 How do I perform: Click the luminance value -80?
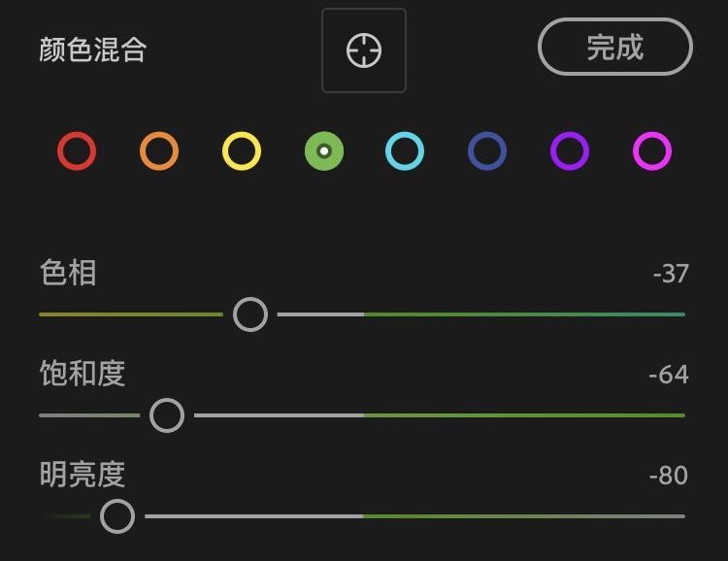pos(669,475)
